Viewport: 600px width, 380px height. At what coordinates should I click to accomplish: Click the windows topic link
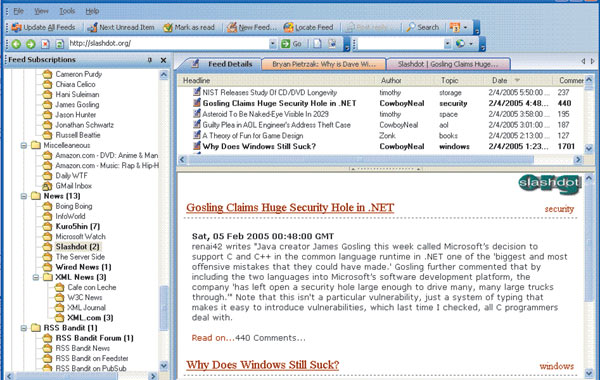[x=557, y=366]
